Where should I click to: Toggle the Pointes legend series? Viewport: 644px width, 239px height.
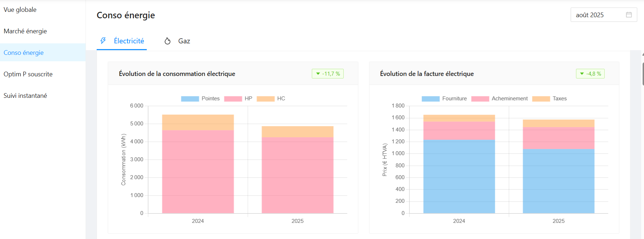200,99
